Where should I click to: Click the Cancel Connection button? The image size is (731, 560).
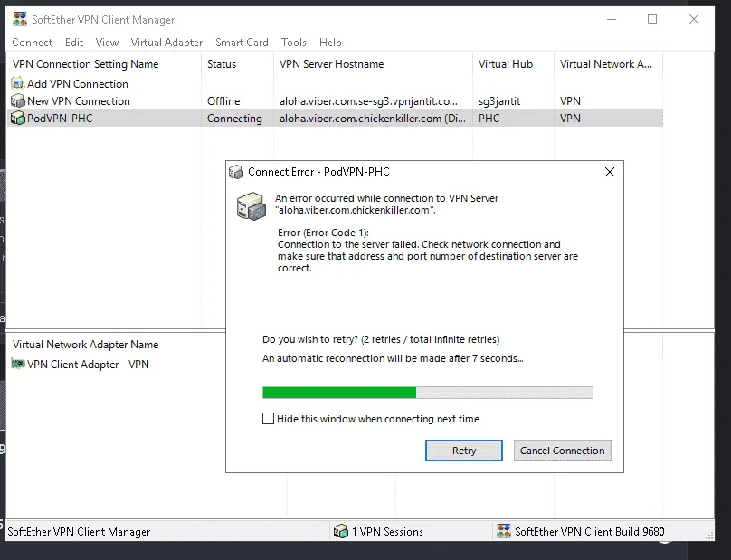[x=562, y=451]
